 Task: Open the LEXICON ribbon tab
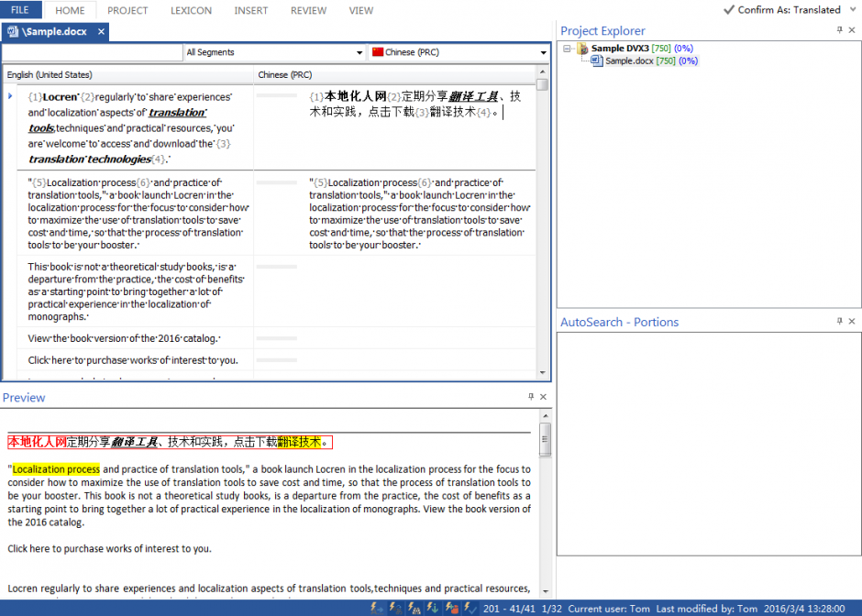[x=191, y=10]
